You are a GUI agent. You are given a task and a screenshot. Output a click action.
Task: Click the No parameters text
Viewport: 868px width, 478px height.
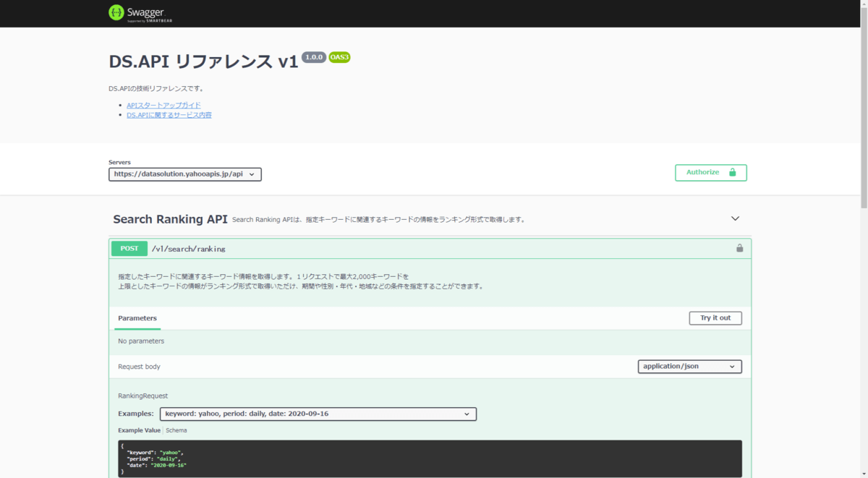coord(141,341)
